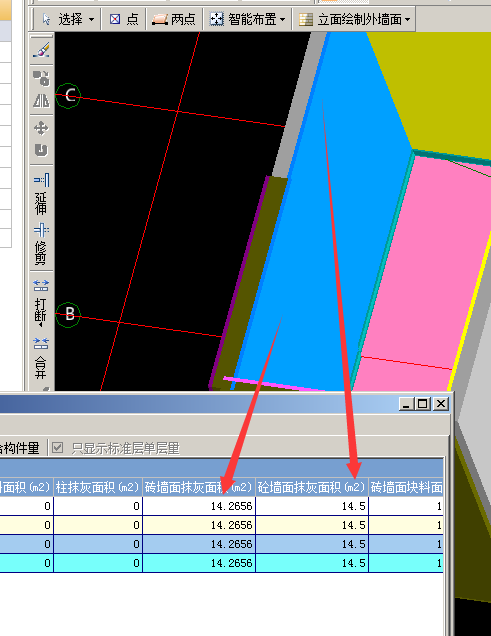Select the 两点 two-point drawing mode
The image size is (491, 636).
[174, 19]
